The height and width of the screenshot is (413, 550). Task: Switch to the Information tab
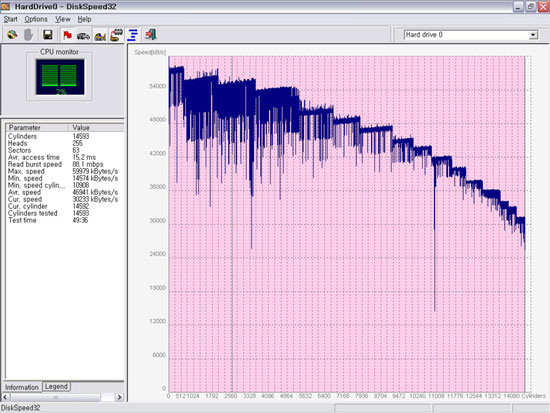(x=22, y=387)
